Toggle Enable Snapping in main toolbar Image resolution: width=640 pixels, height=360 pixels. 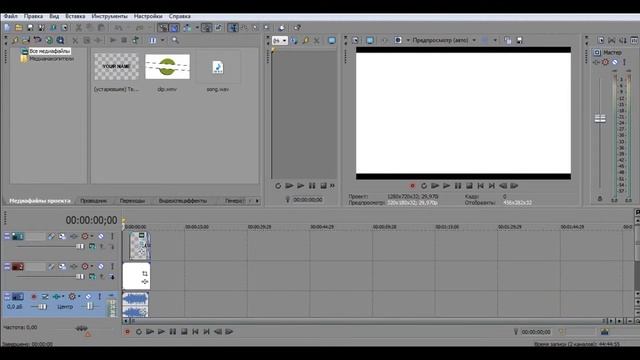coord(163,28)
